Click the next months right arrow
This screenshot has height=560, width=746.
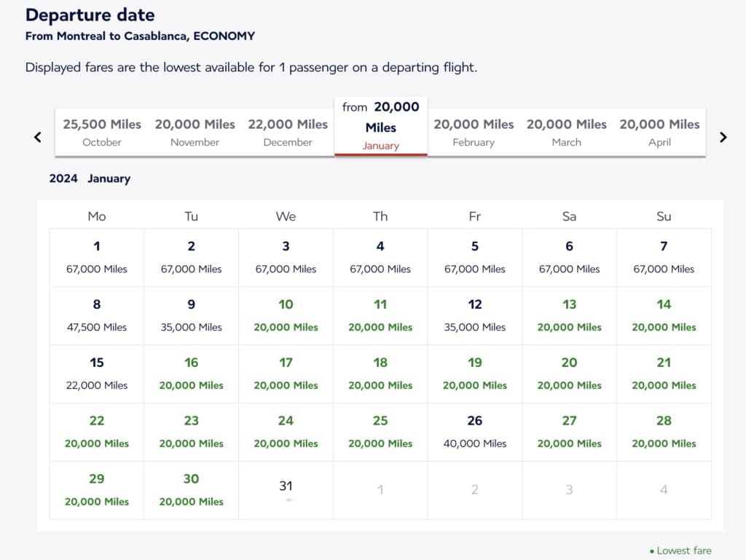[723, 137]
